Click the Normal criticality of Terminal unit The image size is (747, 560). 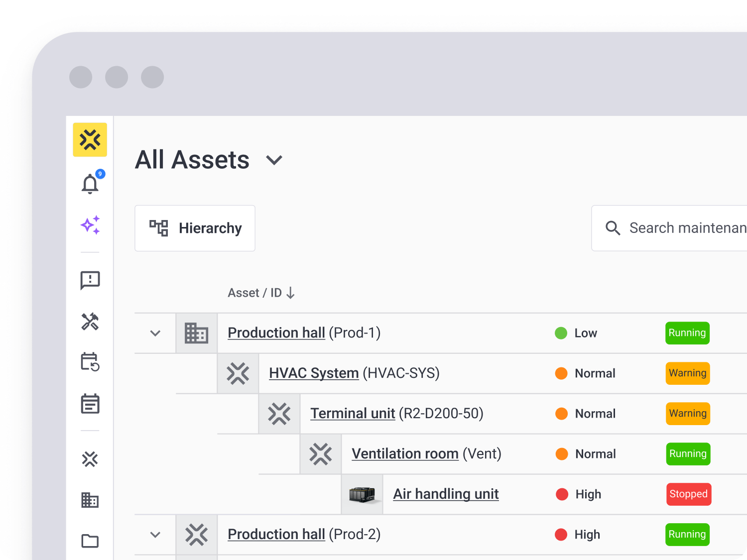tap(585, 414)
